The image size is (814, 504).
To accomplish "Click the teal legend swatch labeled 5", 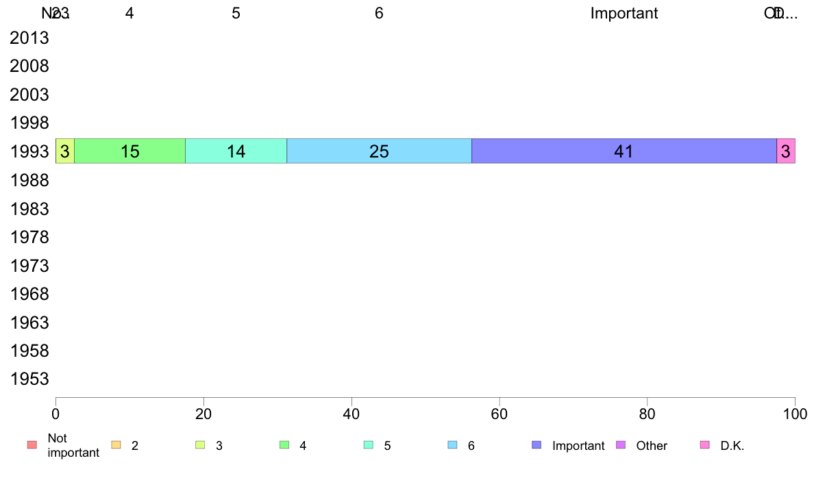I will tap(369, 445).
